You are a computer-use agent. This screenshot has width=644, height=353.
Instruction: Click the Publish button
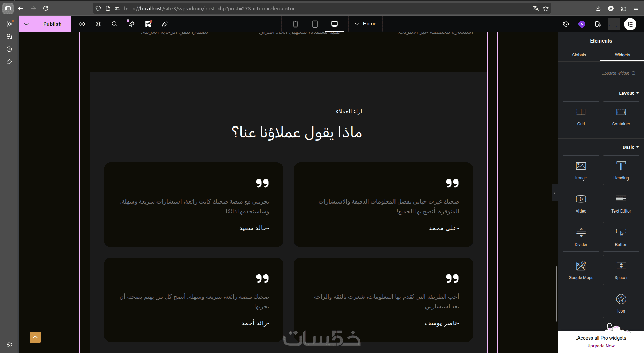(52, 24)
